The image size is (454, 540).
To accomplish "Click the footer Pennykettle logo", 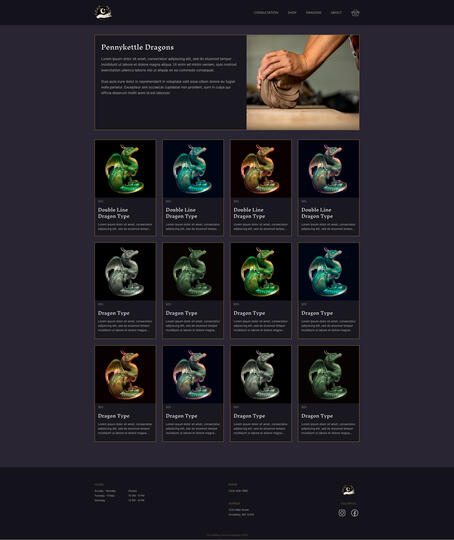I will click(x=348, y=489).
